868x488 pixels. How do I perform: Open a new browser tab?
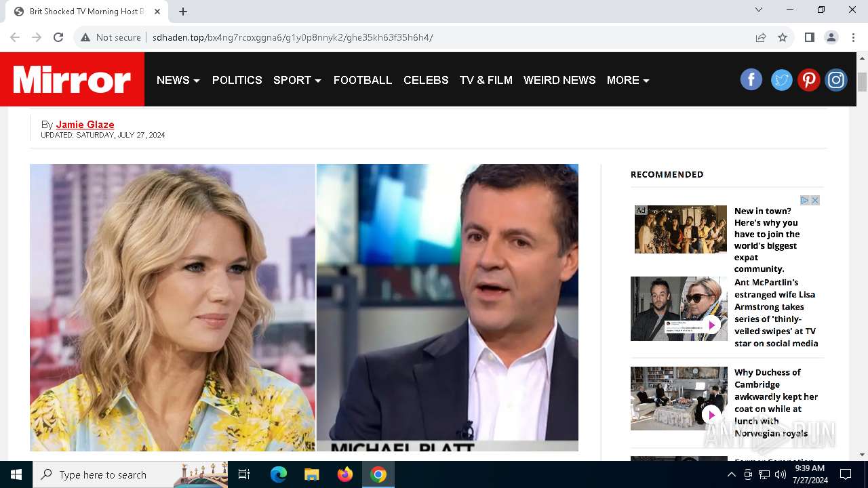[x=183, y=12]
